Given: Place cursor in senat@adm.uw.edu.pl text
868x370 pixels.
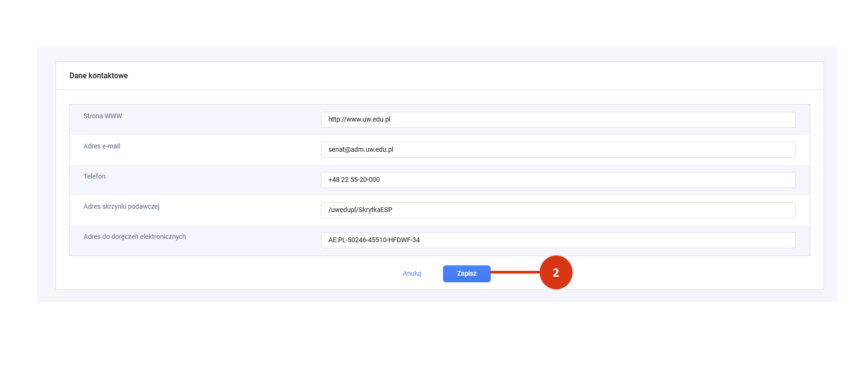Looking at the screenshot, I should tap(360, 149).
